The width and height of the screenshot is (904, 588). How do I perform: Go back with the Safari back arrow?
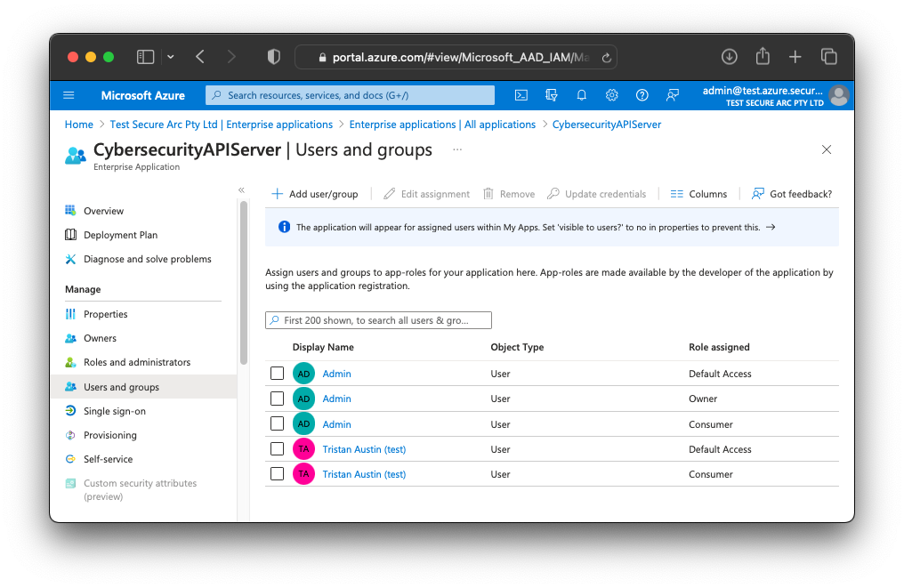pos(200,57)
